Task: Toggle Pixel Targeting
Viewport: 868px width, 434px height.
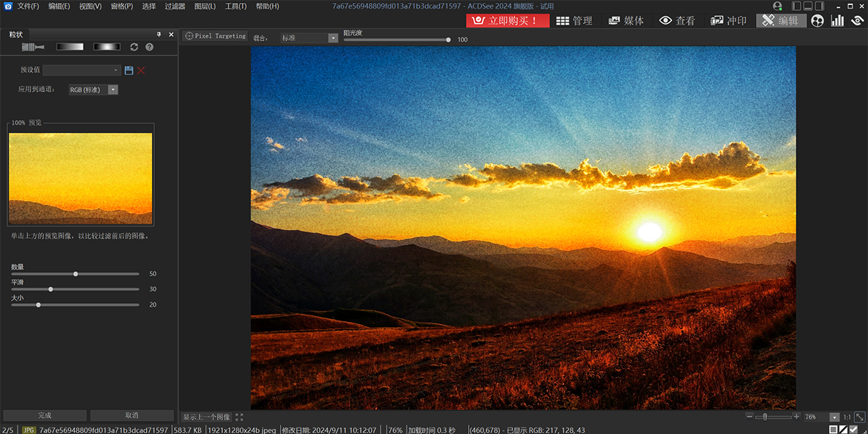Action: coord(216,35)
